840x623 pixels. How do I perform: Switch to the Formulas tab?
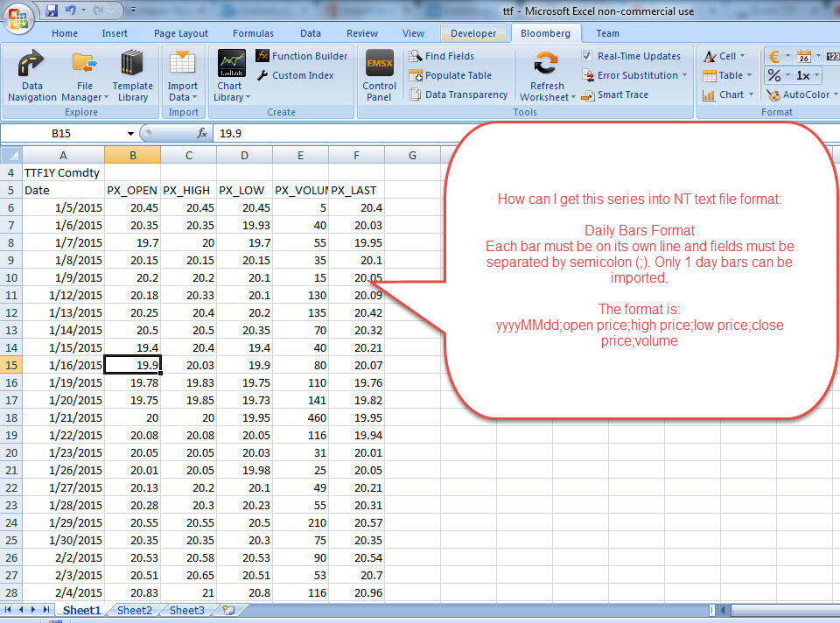click(x=253, y=33)
